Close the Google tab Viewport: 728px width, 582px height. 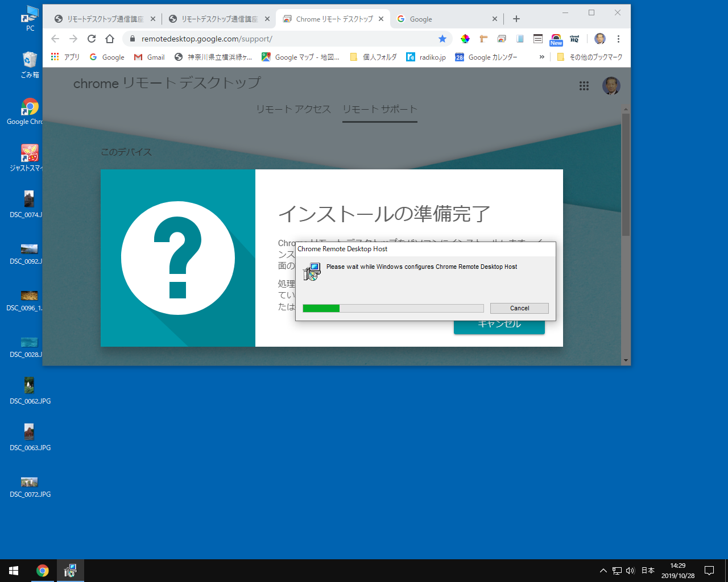[494, 19]
